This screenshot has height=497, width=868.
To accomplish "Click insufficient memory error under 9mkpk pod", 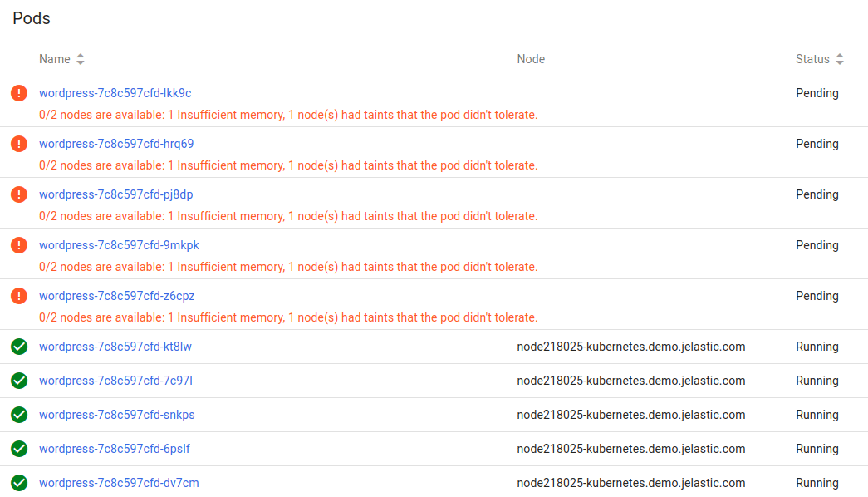I will pyautogui.click(x=288, y=267).
